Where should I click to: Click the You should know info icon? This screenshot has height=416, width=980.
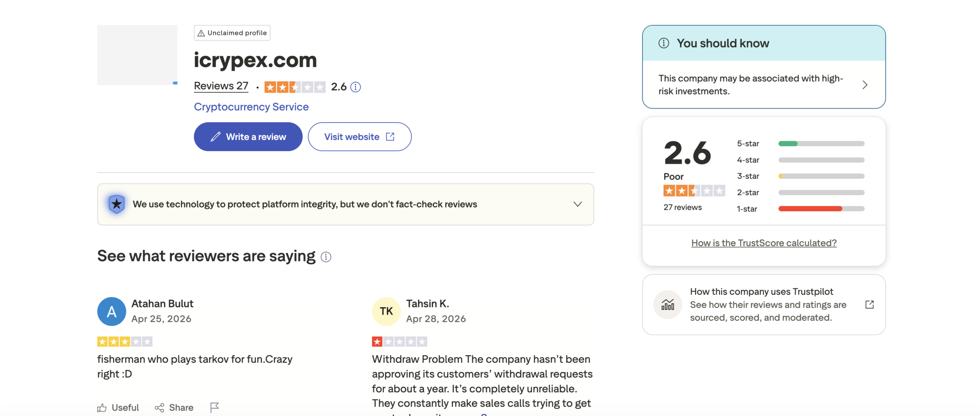tap(663, 43)
